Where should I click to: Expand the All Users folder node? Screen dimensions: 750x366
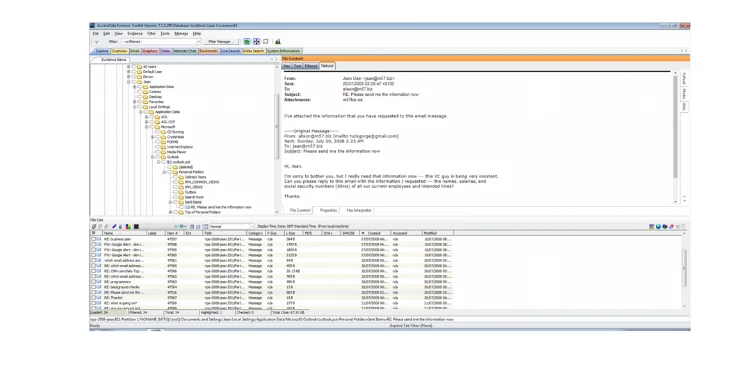click(x=129, y=67)
